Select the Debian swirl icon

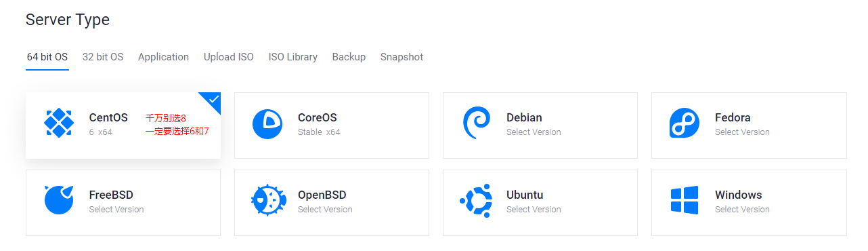tap(477, 123)
